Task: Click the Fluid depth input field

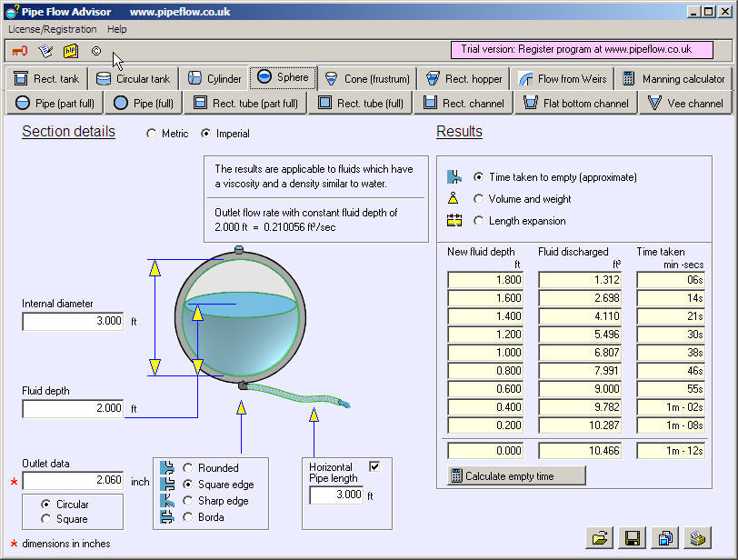Action: pyautogui.click(x=73, y=408)
